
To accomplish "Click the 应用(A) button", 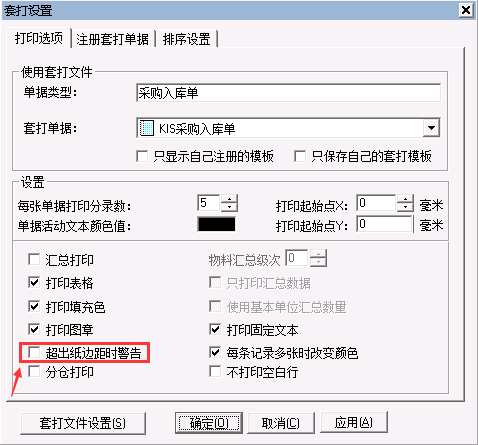I will [354, 423].
